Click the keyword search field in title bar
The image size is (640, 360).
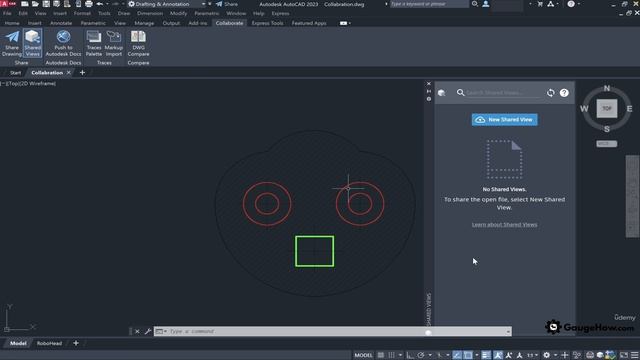point(429,4)
